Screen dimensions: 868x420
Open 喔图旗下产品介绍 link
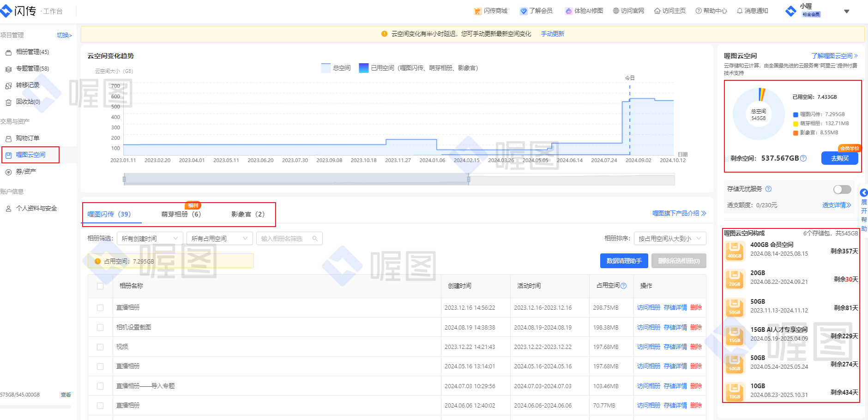click(x=679, y=213)
